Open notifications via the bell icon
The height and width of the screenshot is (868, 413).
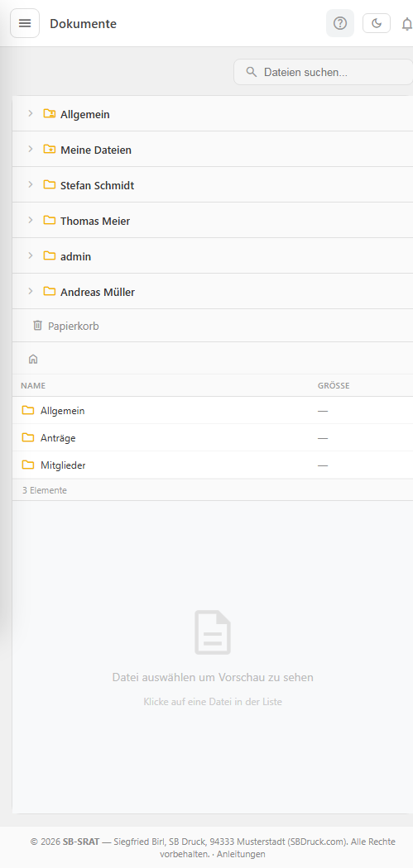pos(406,24)
